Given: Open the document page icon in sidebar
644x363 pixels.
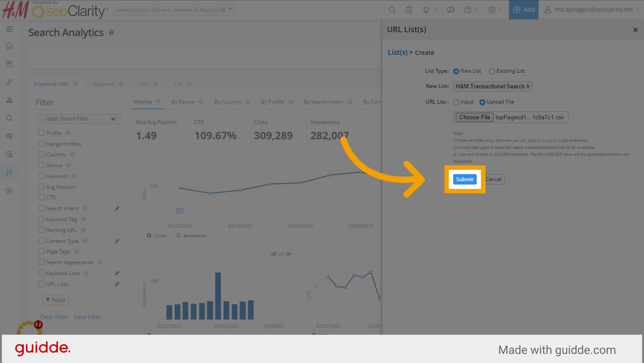Looking at the screenshot, I should [9, 64].
